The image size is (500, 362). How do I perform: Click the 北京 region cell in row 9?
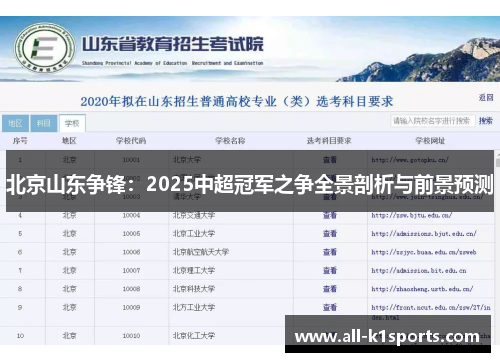(69, 307)
